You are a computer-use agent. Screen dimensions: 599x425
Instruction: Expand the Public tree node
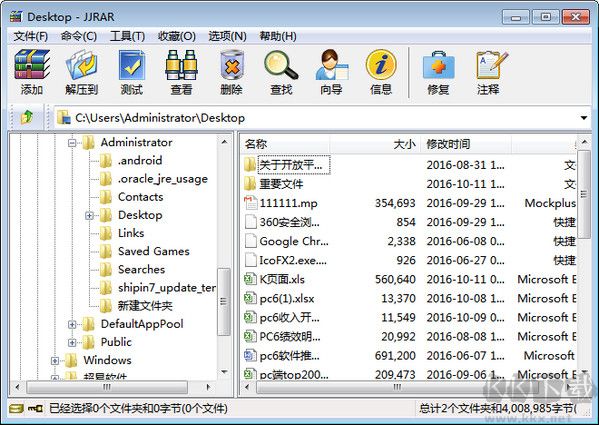[x=72, y=343]
